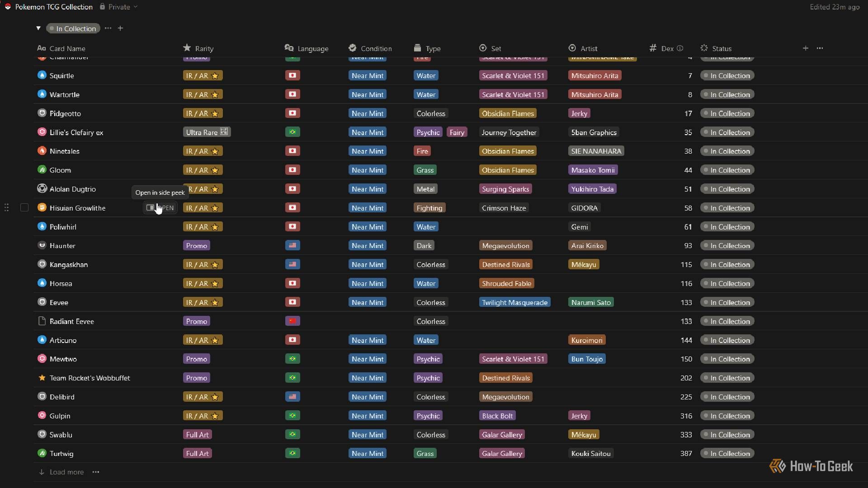Open the Rarity column header menu
Screen dimensions: 868x488
click(x=198, y=48)
